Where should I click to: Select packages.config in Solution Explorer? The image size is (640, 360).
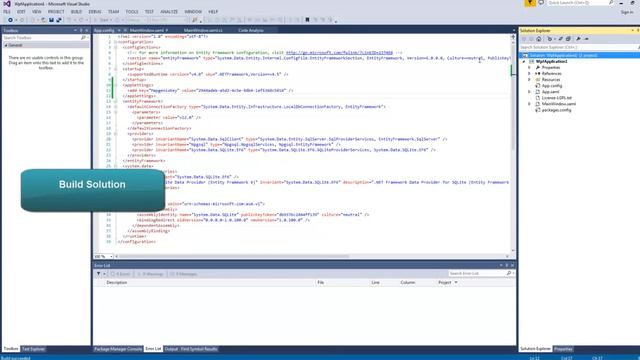pyautogui.click(x=556, y=110)
